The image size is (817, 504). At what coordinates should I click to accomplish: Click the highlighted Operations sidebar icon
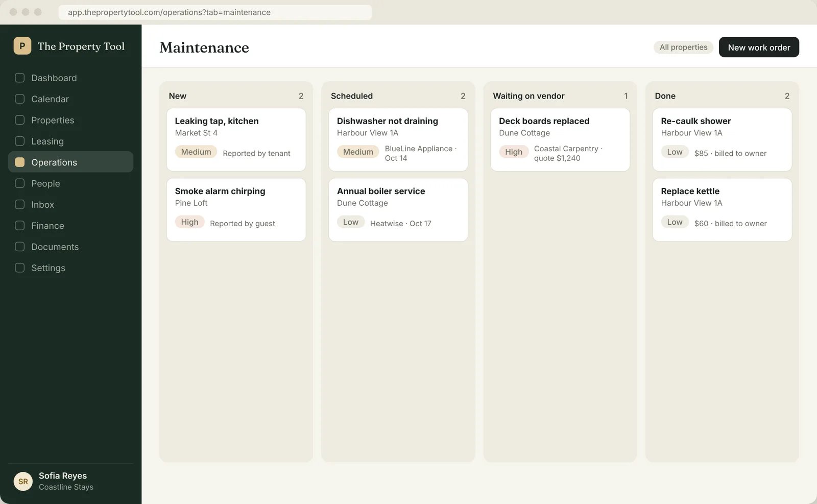pos(20,162)
